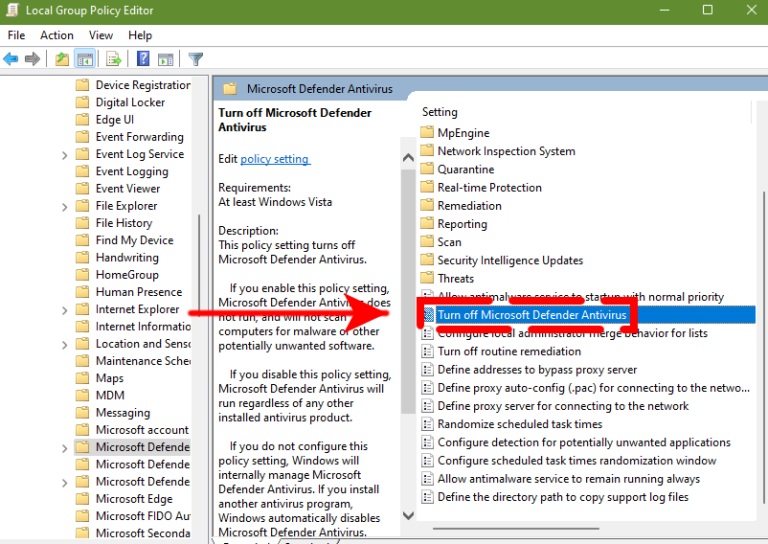
Task: Select Define proxy server for connecting policy
Action: pyautogui.click(x=563, y=406)
